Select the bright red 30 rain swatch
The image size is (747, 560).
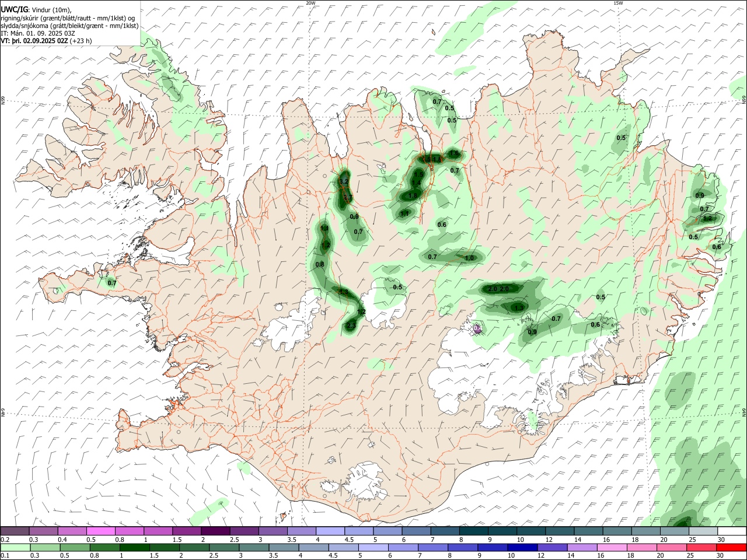[731, 548]
